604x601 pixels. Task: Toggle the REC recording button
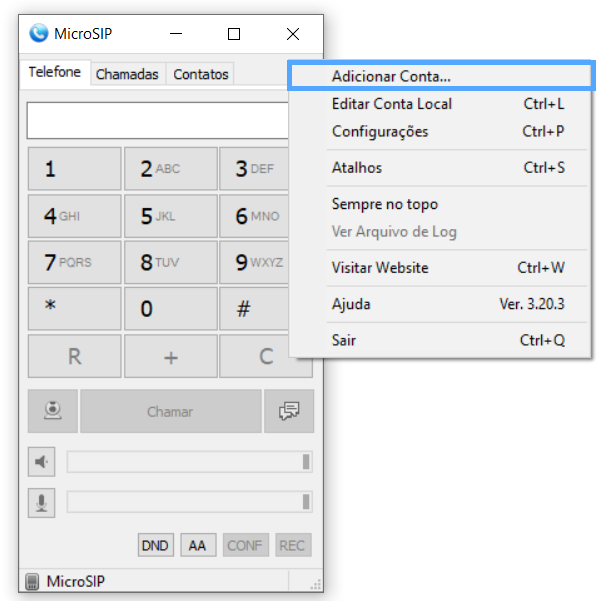293,545
